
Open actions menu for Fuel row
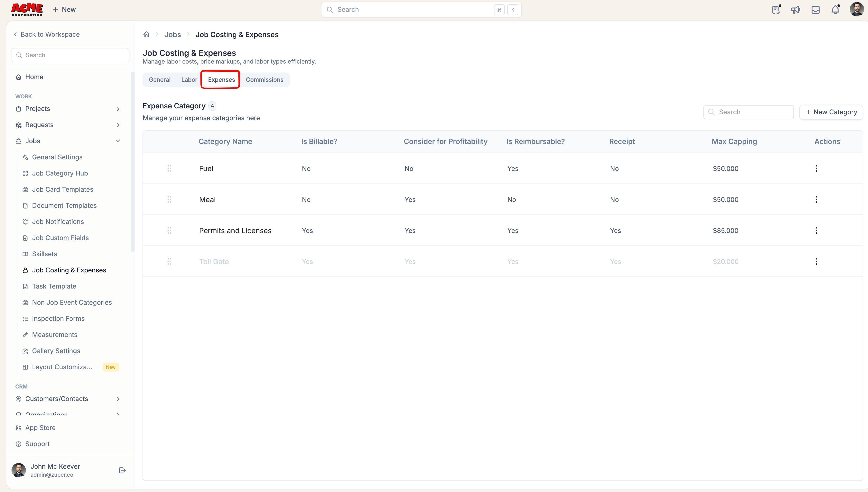pyautogui.click(x=816, y=168)
